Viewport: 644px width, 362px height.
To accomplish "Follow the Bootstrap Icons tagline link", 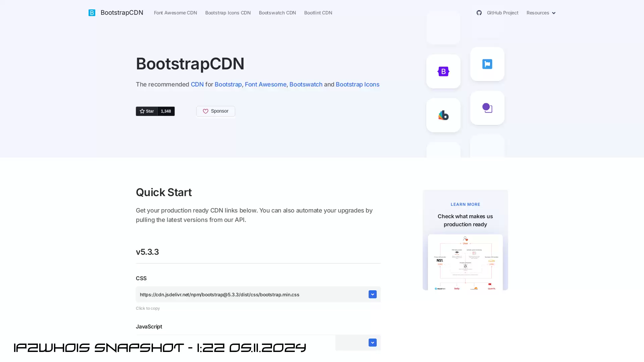I will click(358, 84).
